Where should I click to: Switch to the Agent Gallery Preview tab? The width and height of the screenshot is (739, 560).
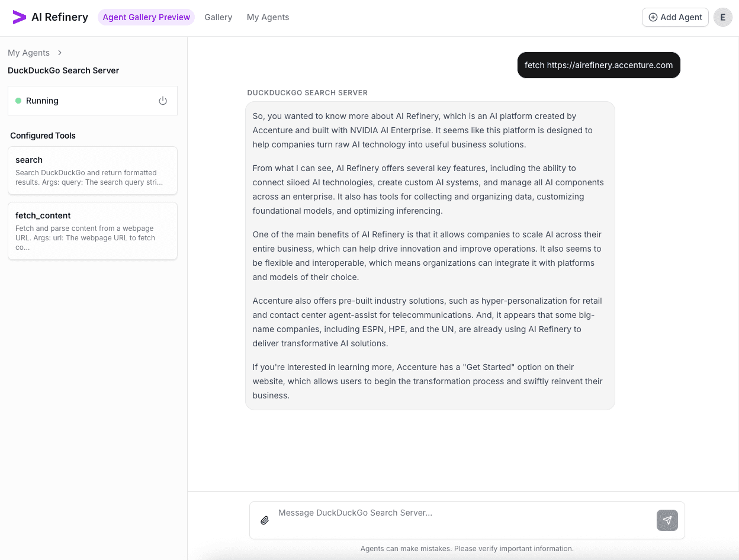click(x=146, y=17)
